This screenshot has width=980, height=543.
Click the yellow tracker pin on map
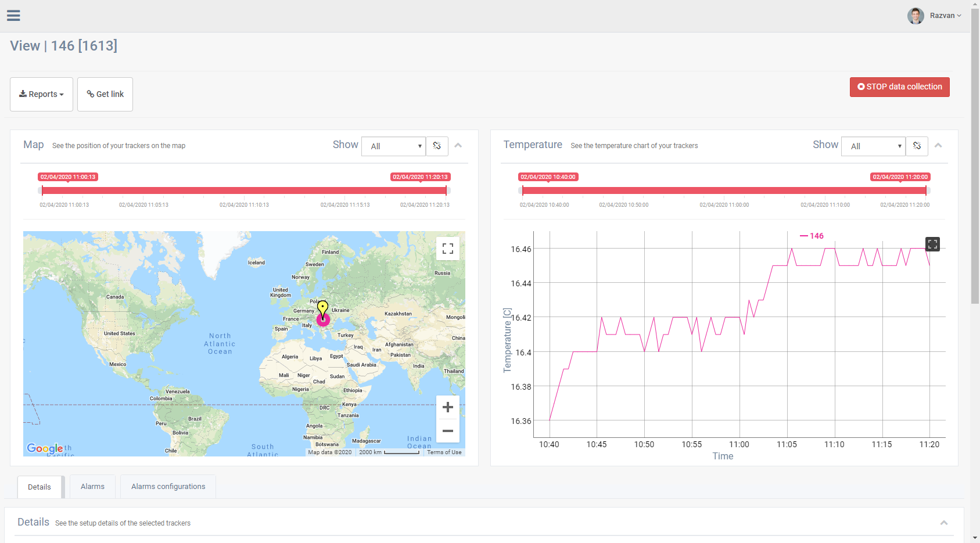pos(322,308)
